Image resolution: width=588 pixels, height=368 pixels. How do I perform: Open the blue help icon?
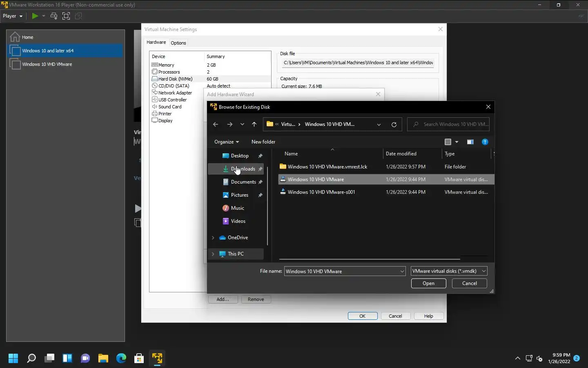(485, 142)
